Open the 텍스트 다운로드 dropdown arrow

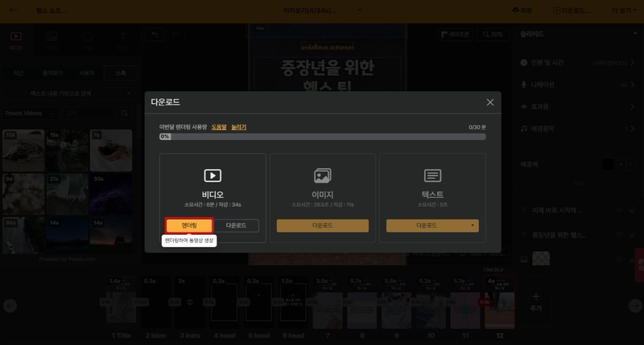click(x=473, y=225)
